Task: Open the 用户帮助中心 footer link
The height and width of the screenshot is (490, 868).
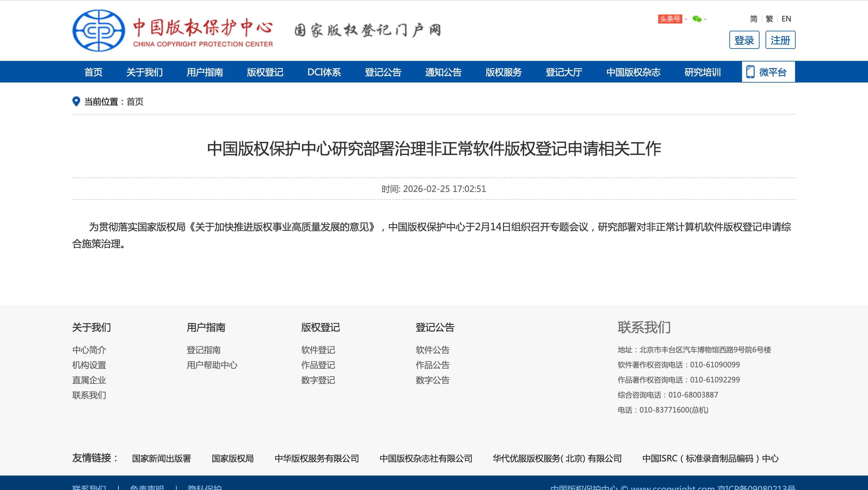Action: click(212, 365)
